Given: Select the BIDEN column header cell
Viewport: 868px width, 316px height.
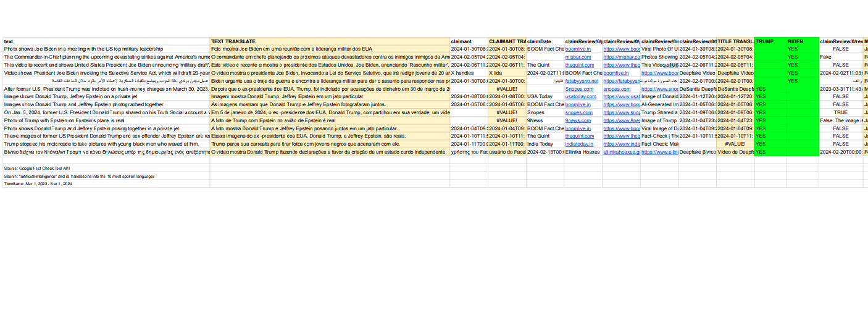Looking at the screenshot, I should coord(803,41).
